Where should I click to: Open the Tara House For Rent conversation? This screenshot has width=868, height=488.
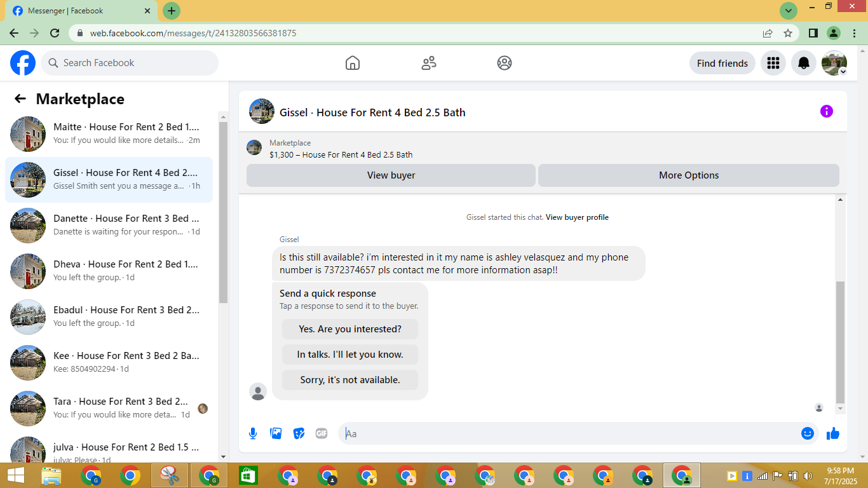click(x=109, y=409)
